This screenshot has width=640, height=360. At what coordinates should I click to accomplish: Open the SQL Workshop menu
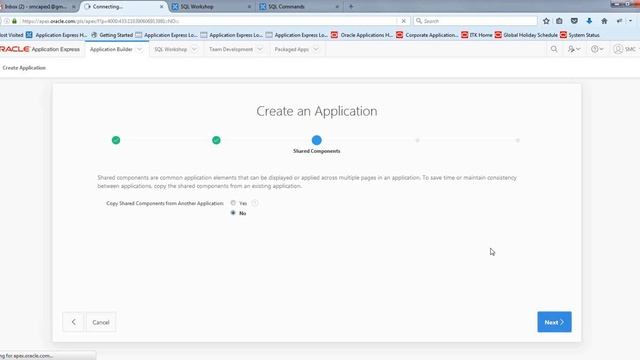coord(171,49)
